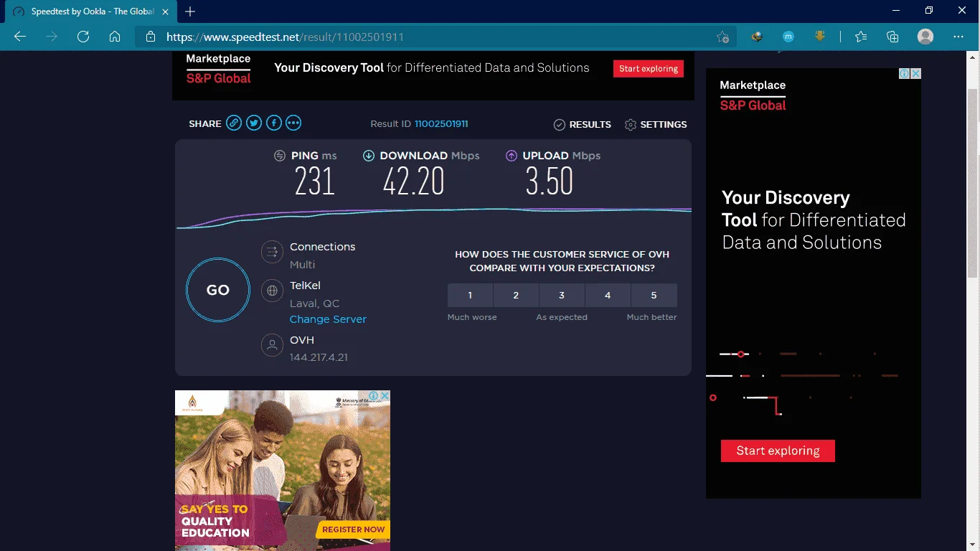Click the 'Much better' rating label
The height and width of the screenshot is (551, 980).
pyautogui.click(x=651, y=317)
